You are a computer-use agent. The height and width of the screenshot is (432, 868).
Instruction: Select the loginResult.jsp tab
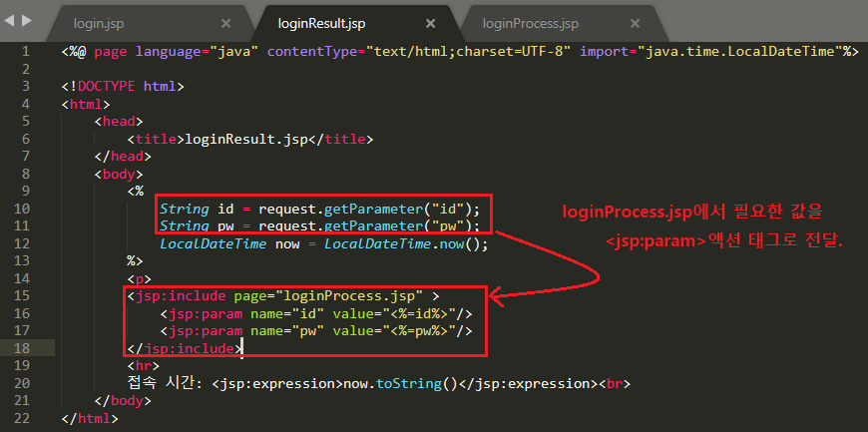pyautogui.click(x=321, y=24)
